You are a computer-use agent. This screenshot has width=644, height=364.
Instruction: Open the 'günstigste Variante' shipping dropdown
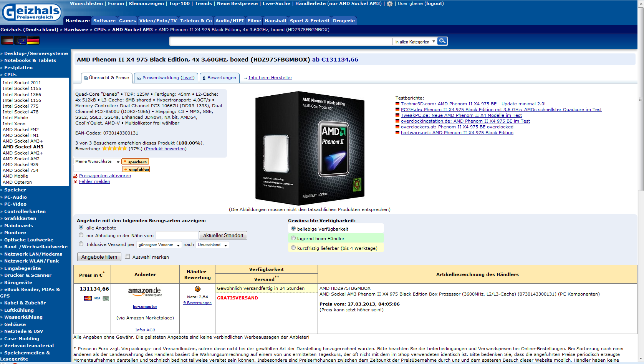coord(160,245)
